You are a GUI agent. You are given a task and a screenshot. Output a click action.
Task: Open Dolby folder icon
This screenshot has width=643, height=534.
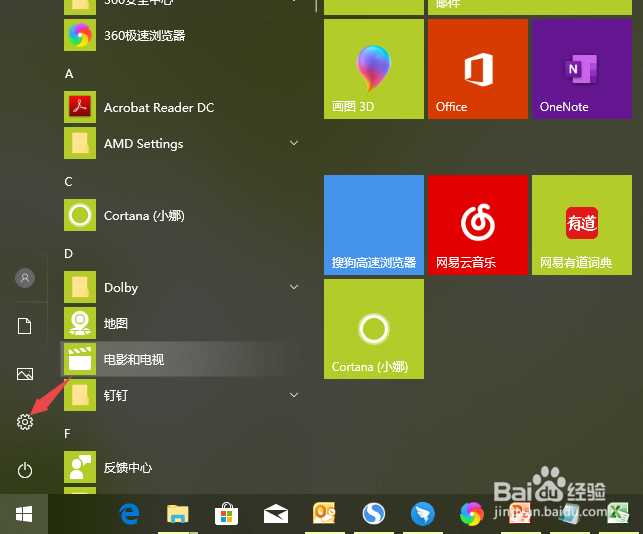pos(80,287)
